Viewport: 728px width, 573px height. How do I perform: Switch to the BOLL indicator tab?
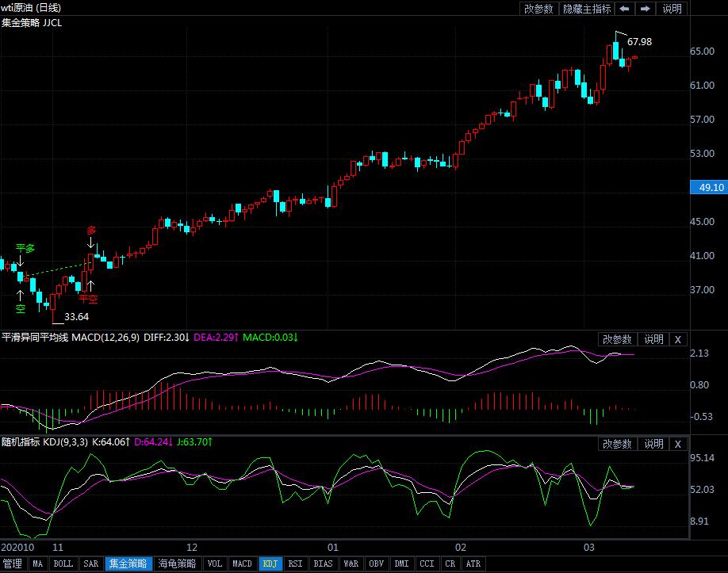point(63,564)
